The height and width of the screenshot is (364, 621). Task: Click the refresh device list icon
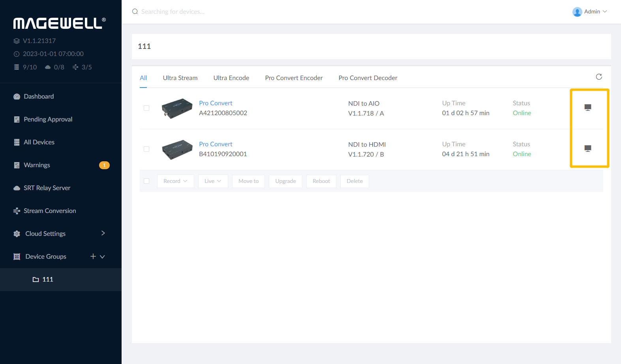point(598,77)
